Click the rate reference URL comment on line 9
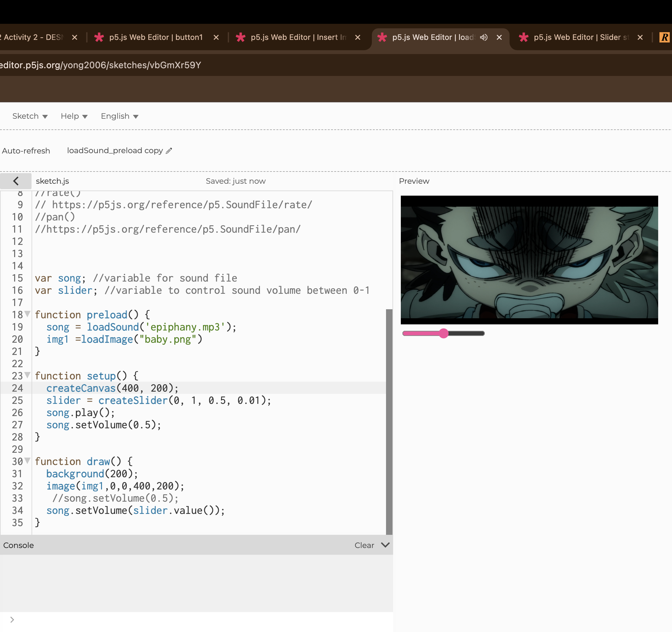This screenshot has width=672, height=632. (x=173, y=205)
